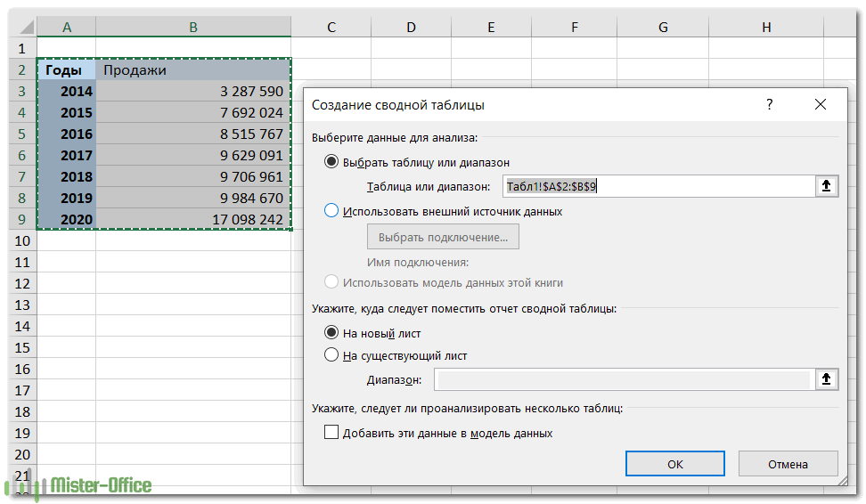Click inside the Таблица или диапазон input

pos(658,186)
